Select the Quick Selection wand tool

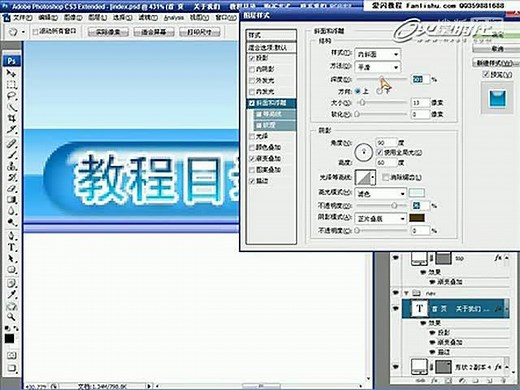pyautogui.click(x=11, y=107)
